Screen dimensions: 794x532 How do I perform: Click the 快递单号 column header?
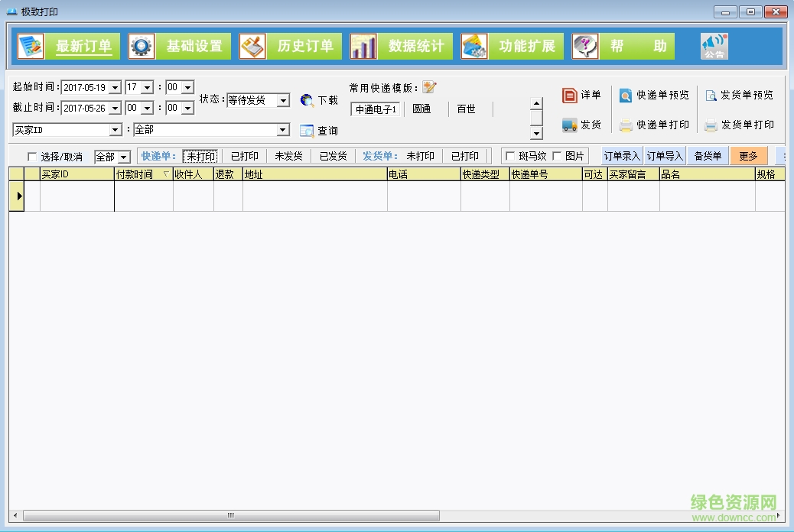(545, 174)
